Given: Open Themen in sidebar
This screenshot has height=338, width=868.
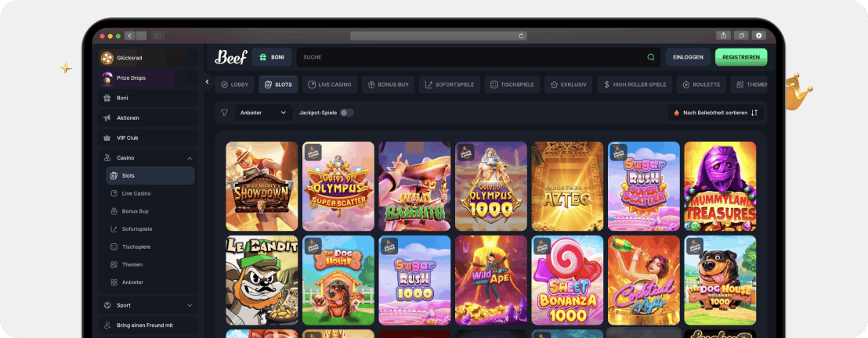Looking at the screenshot, I should (x=150, y=264).
